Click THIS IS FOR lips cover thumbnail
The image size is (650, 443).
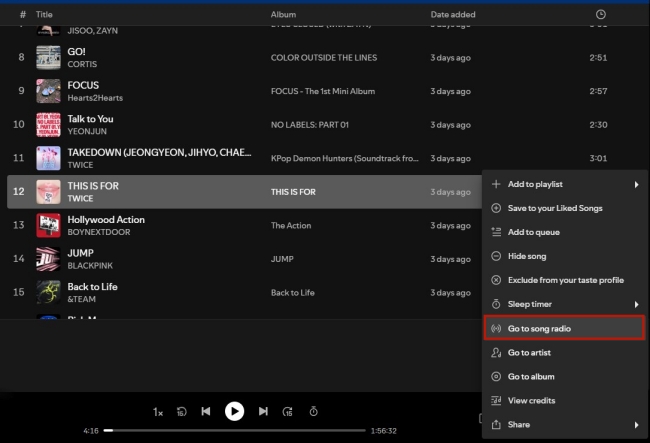click(48, 192)
